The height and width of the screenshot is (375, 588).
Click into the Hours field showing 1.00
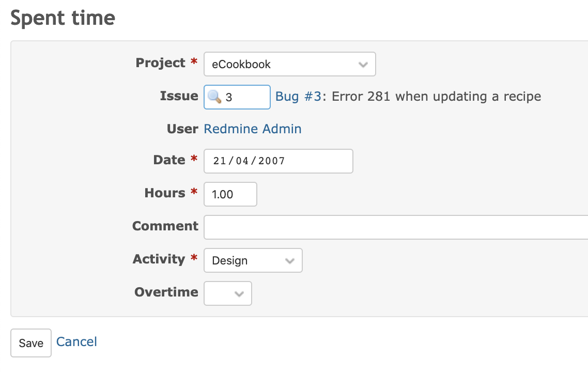click(230, 194)
